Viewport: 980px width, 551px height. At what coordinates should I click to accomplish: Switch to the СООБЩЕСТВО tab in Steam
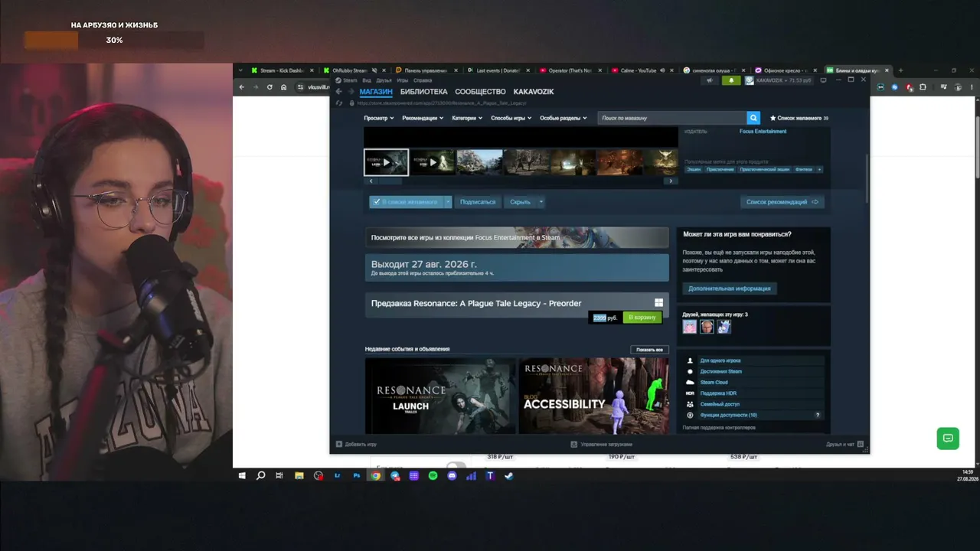coord(480,92)
